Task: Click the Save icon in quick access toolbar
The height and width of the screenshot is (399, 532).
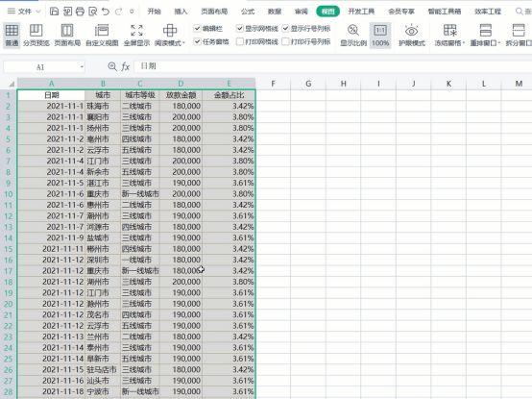Action: coord(54,12)
